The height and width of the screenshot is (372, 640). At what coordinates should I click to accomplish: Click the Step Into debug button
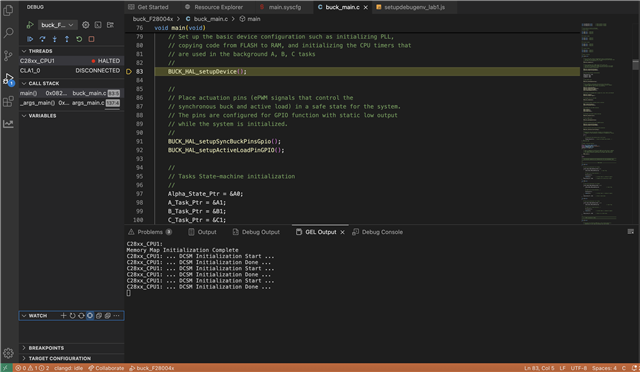click(55, 39)
